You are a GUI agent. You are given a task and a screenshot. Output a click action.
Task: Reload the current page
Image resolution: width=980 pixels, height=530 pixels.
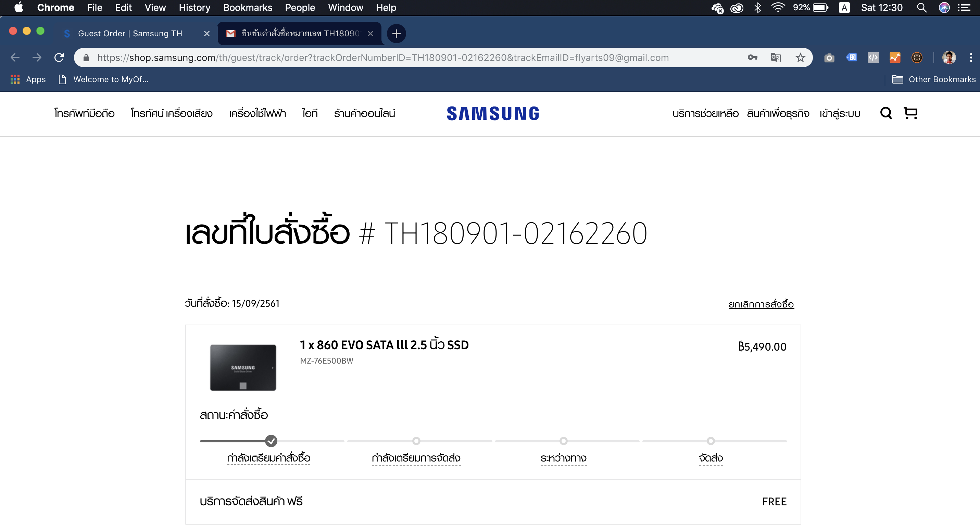pos(59,58)
